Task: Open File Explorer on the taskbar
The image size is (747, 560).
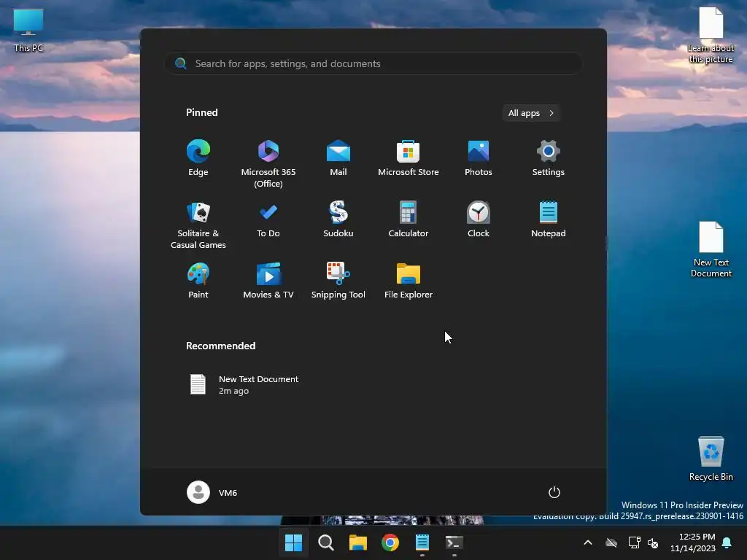Action: click(357, 542)
